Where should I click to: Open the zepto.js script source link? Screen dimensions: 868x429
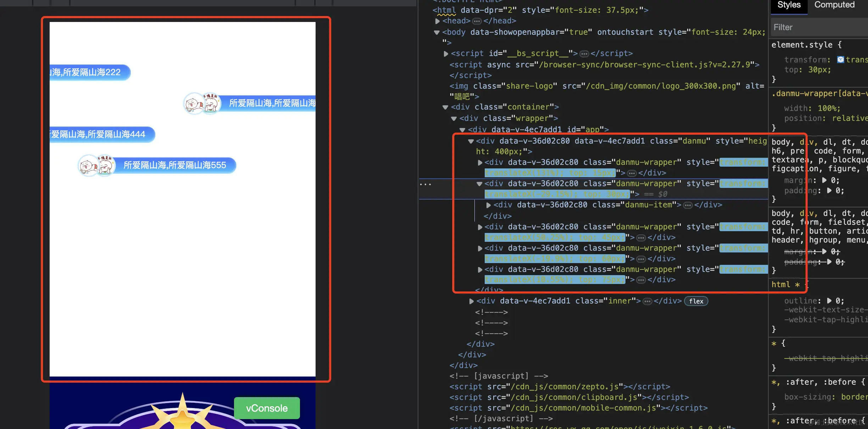[564, 386]
